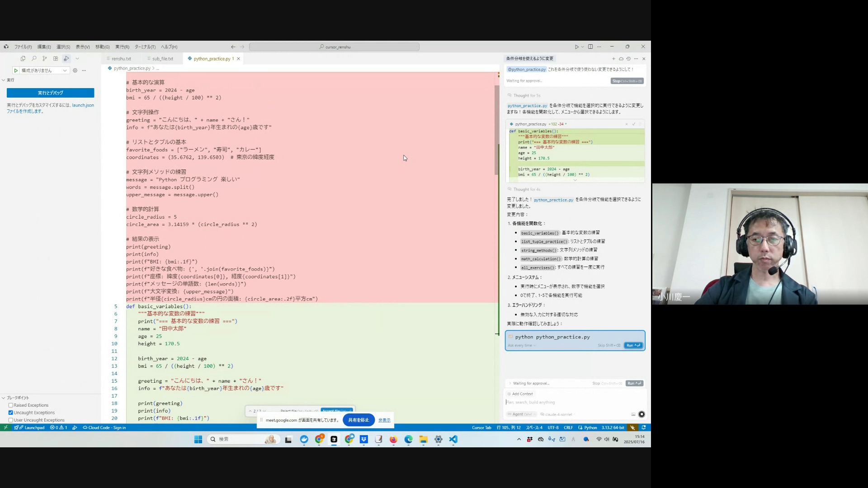Enable the Raised Exceptions checkbox

tap(11, 405)
